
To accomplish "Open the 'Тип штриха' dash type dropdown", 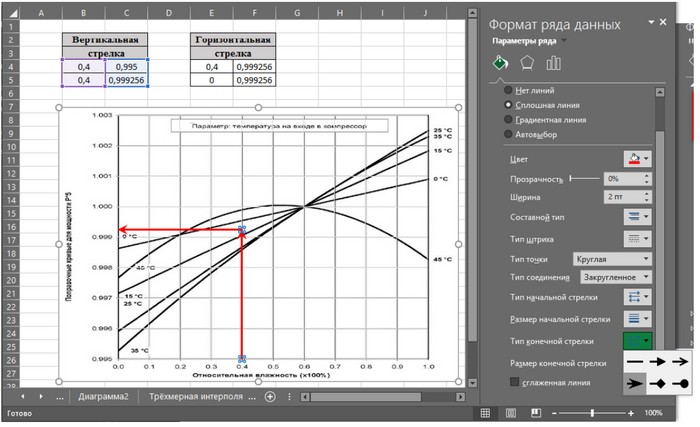I will 638,239.
